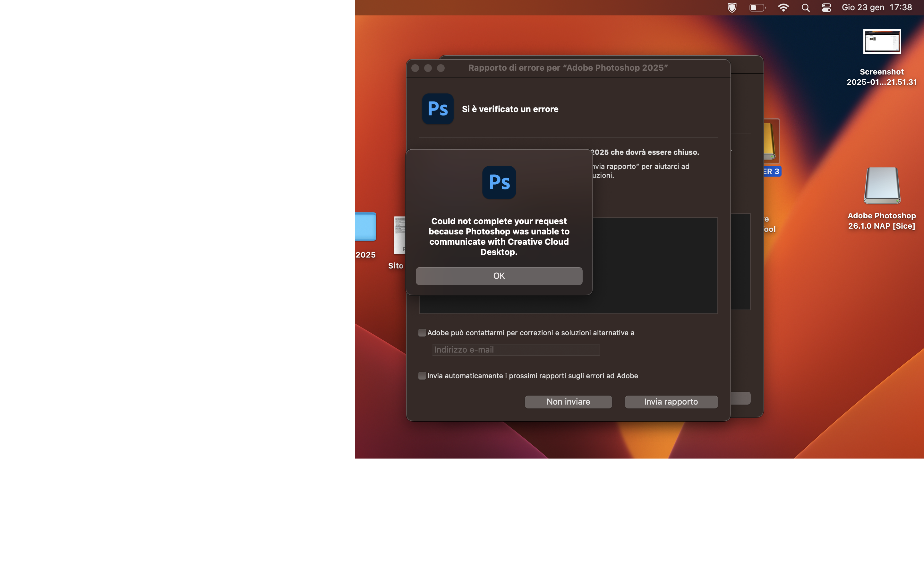Tick Invia automaticamente i prossimi rapporti checkbox
Viewport: 924px width, 578px height.
422,376
